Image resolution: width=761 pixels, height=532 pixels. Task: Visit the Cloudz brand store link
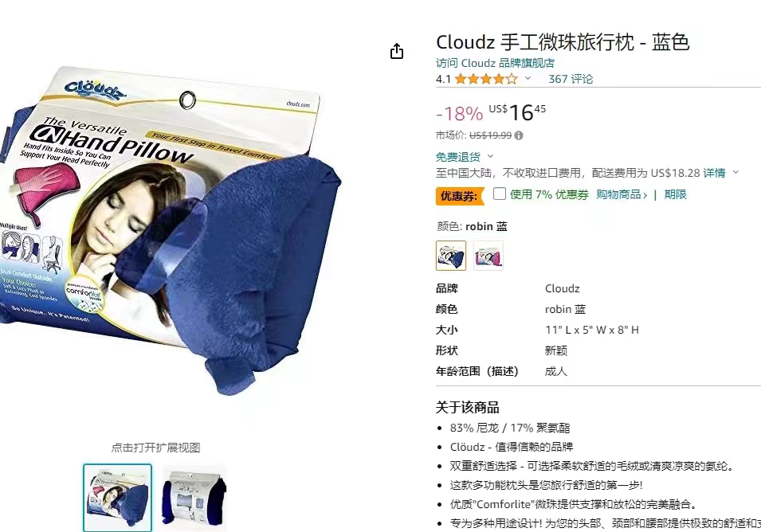click(495, 63)
